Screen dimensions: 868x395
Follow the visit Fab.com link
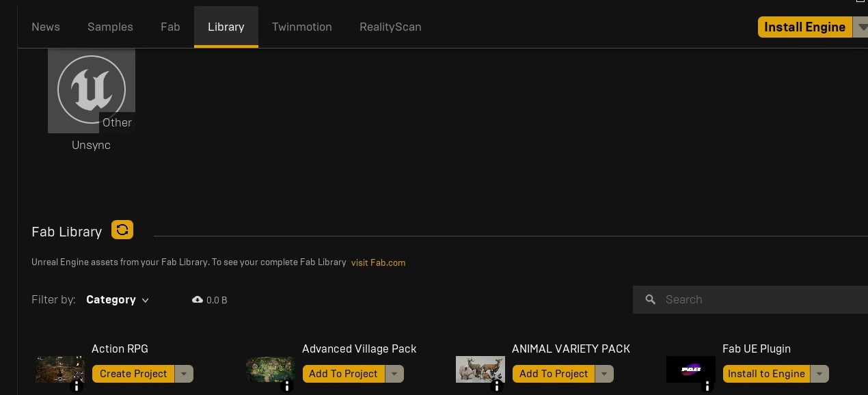click(378, 262)
